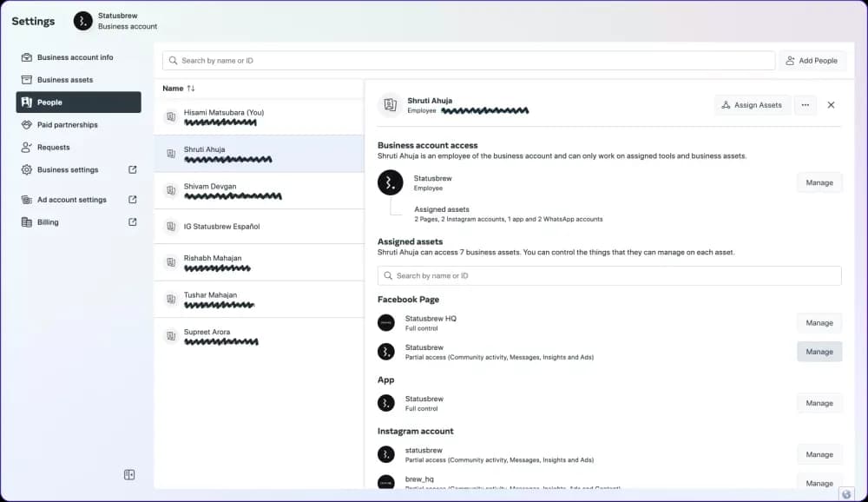The height and width of the screenshot is (502, 868).
Task: Click the Statusbrew business account logo
Action: (x=83, y=21)
